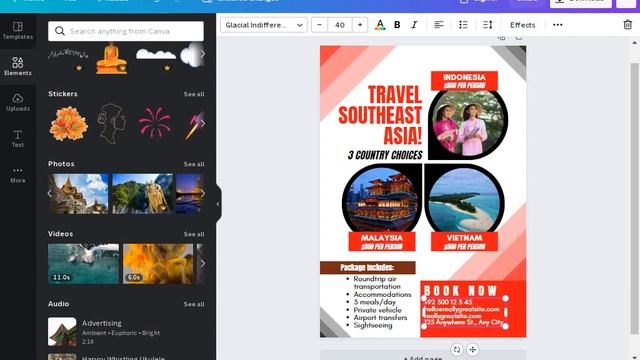640x360 pixels.
Task: Open line spacing options
Action: click(488, 25)
